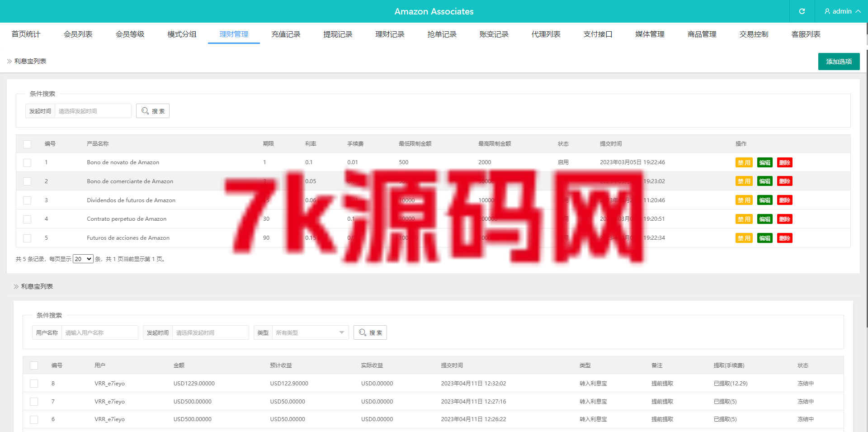Screen dimensions: 868x432
Task: Focus the records 发起时间 date field
Action: (211, 332)
